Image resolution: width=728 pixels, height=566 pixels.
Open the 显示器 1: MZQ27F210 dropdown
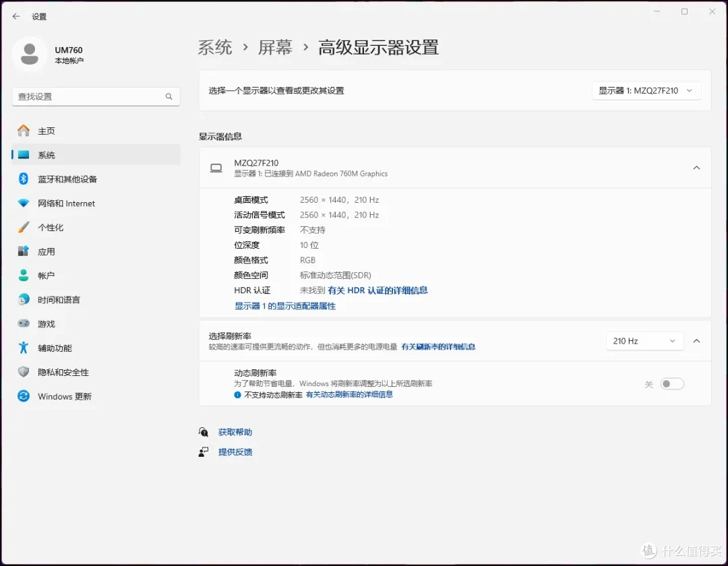(646, 90)
